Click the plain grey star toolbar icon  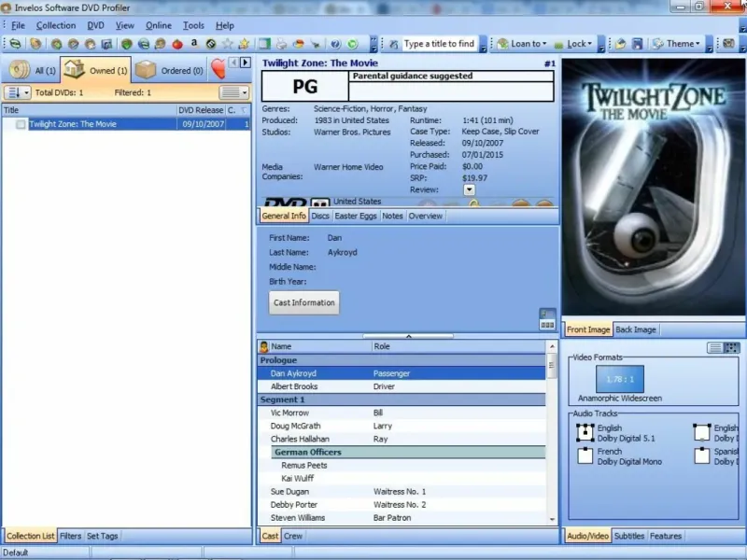coord(228,44)
